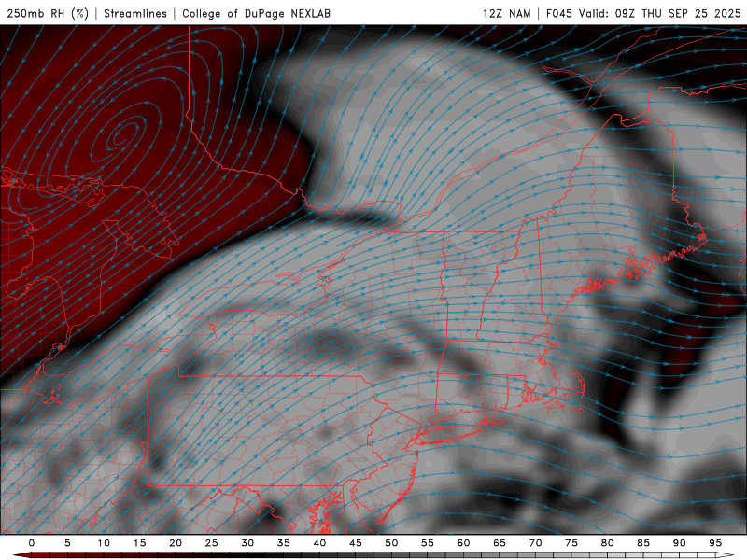
Task: Click the "F045" forecast hour text
Action: pyautogui.click(x=558, y=13)
